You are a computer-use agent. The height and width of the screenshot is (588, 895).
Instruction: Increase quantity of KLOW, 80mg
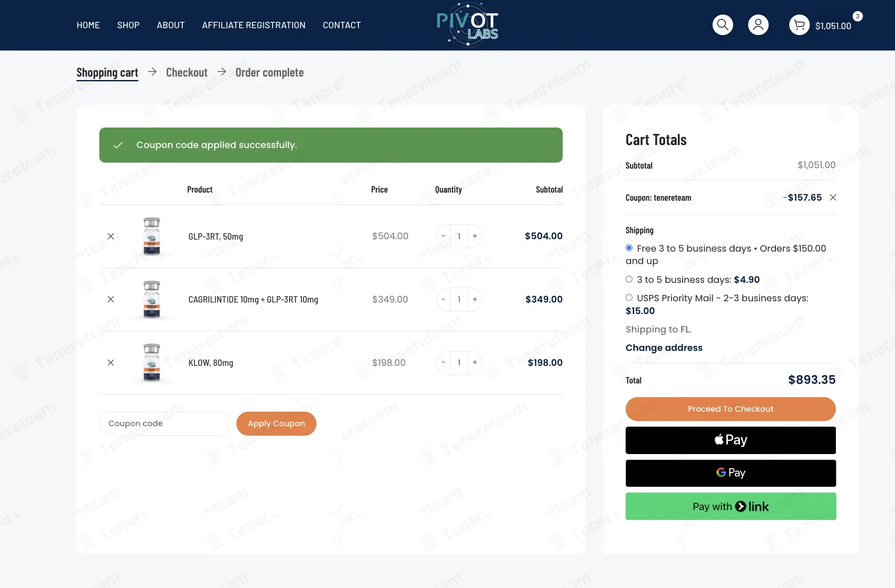point(475,362)
